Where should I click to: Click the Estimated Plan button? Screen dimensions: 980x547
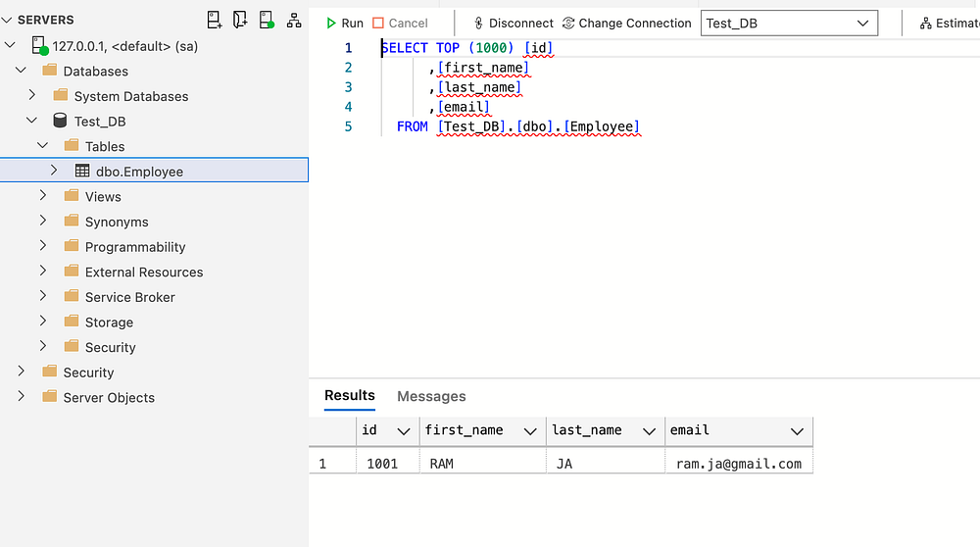(949, 24)
